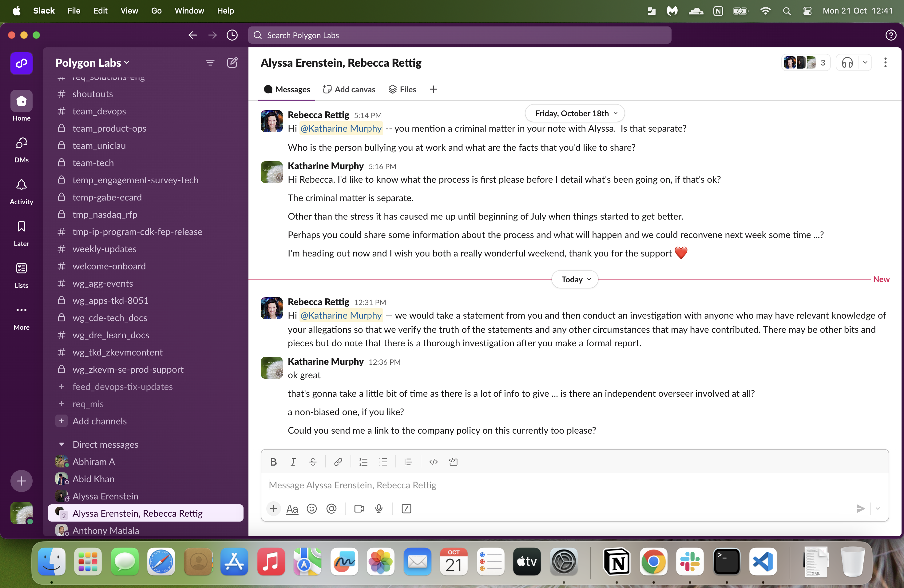Open the emoji picker

click(x=312, y=509)
